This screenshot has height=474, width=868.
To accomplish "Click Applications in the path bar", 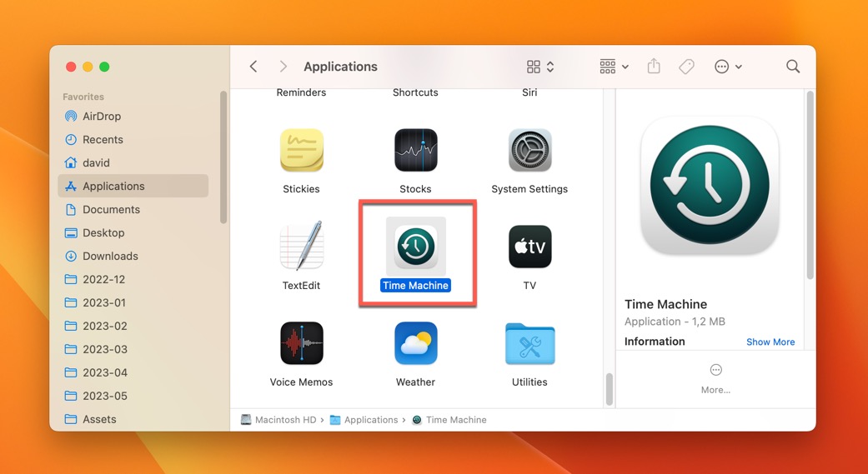I will tap(364, 420).
